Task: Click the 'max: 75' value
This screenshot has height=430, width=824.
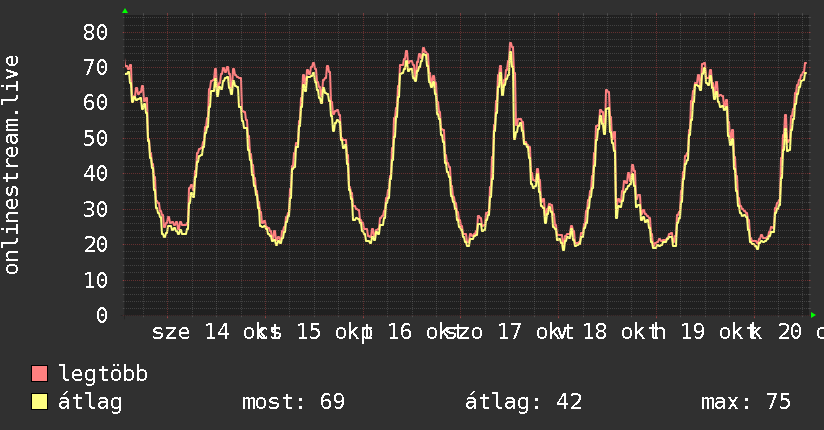Action: click(746, 402)
